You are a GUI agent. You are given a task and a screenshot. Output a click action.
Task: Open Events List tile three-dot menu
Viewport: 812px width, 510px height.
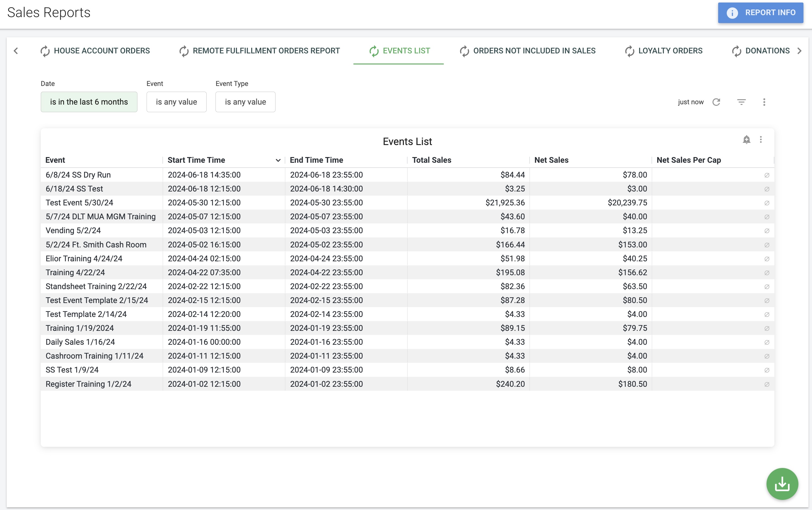(761, 140)
